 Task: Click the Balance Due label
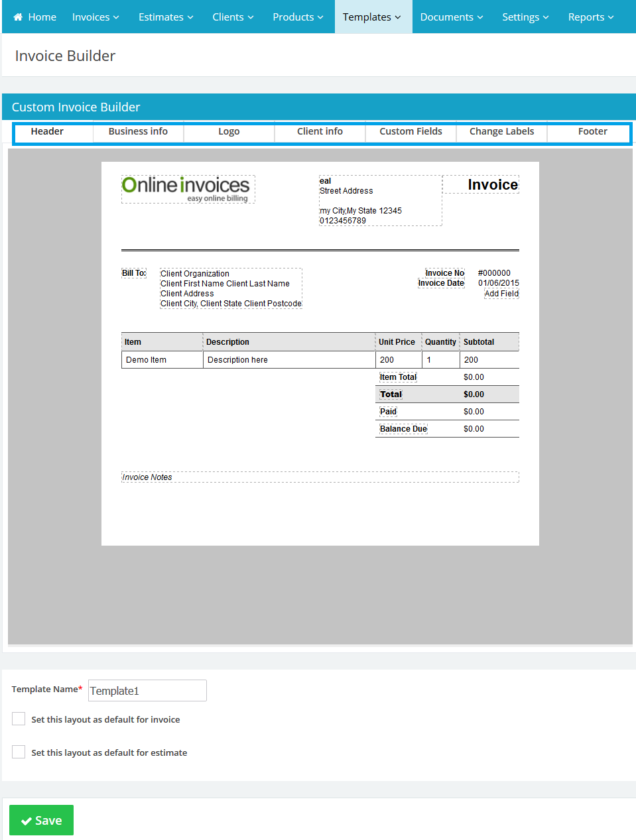coord(403,429)
